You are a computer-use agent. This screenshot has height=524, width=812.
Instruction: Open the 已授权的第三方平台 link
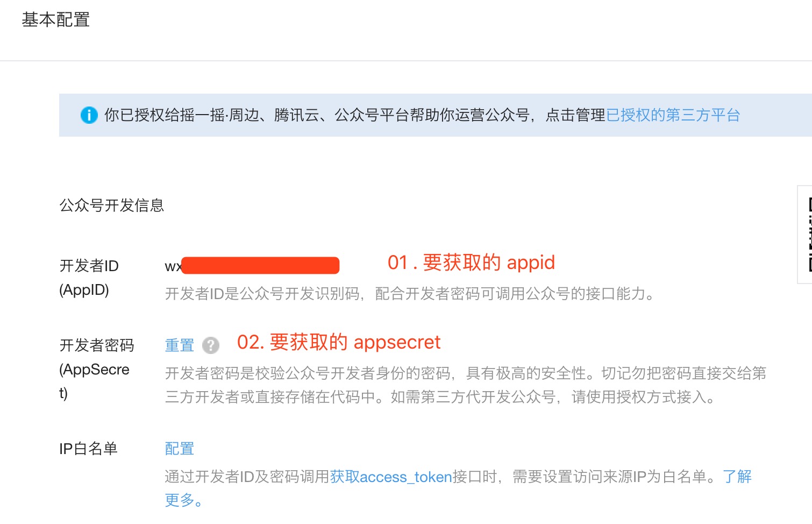click(x=673, y=115)
